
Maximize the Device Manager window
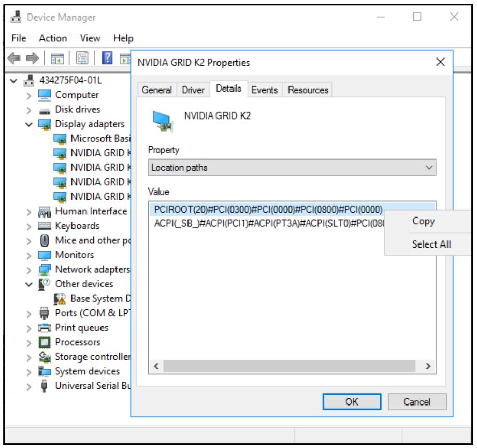pos(417,17)
